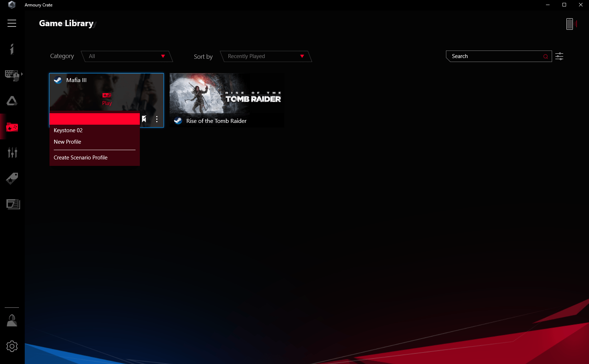Expand the Category dropdown showing All

point(127,56)
